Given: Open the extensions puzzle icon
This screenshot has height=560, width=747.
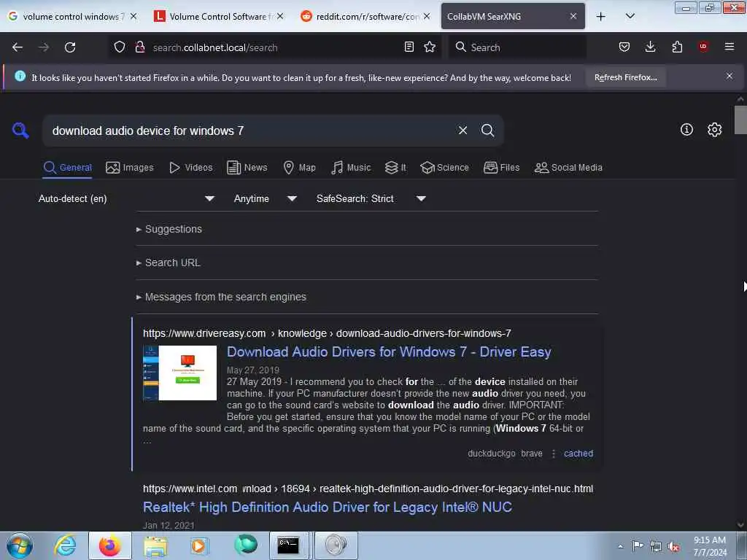Looking at the screenshot, I should point(677,47).
